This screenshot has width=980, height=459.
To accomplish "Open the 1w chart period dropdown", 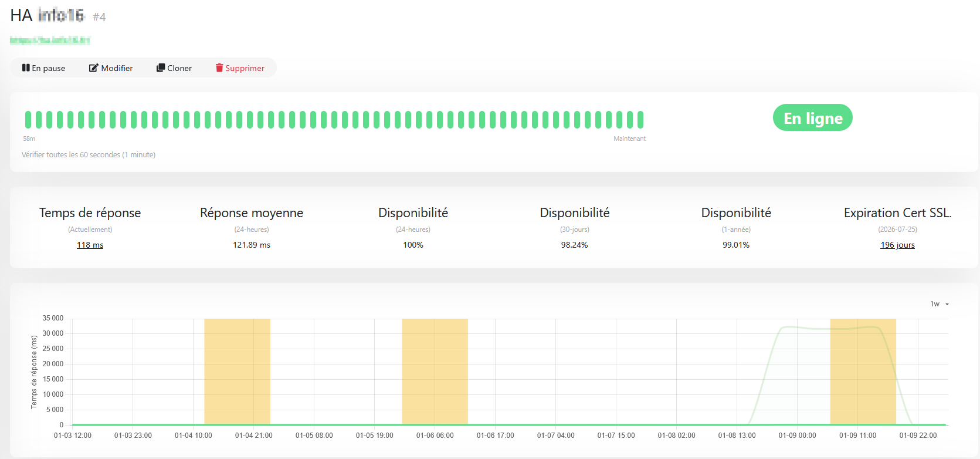I will click(939, 304).
